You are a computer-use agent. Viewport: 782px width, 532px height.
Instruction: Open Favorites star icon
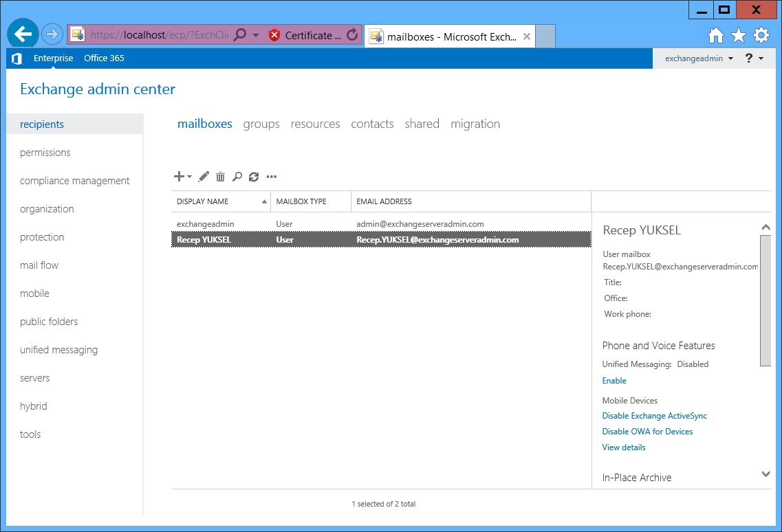(738, 36)
